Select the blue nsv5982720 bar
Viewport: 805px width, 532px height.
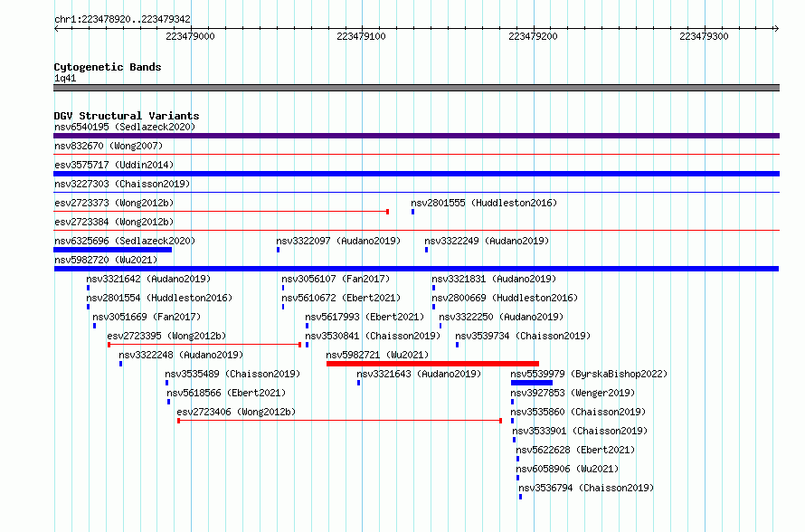tap(416, 269)
